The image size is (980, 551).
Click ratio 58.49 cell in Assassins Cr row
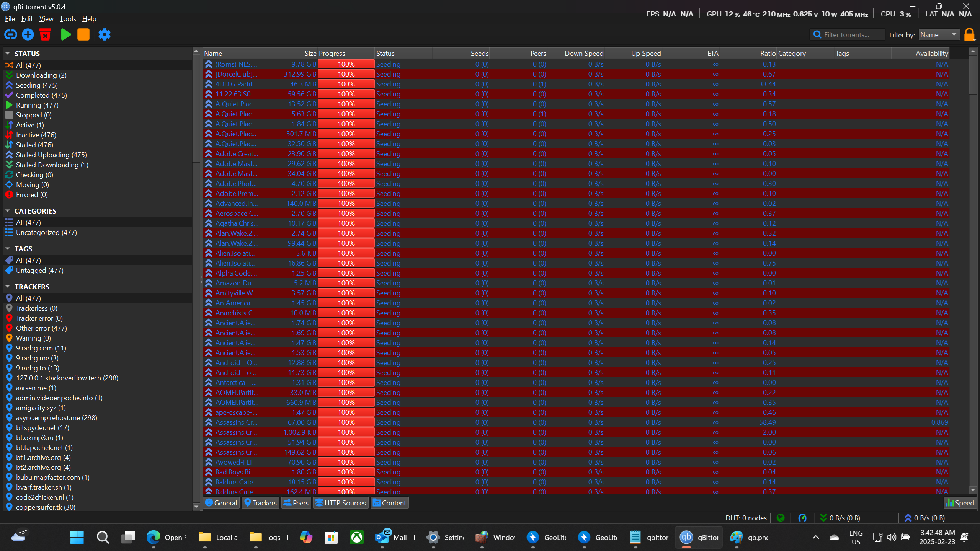tap(768, 422)
